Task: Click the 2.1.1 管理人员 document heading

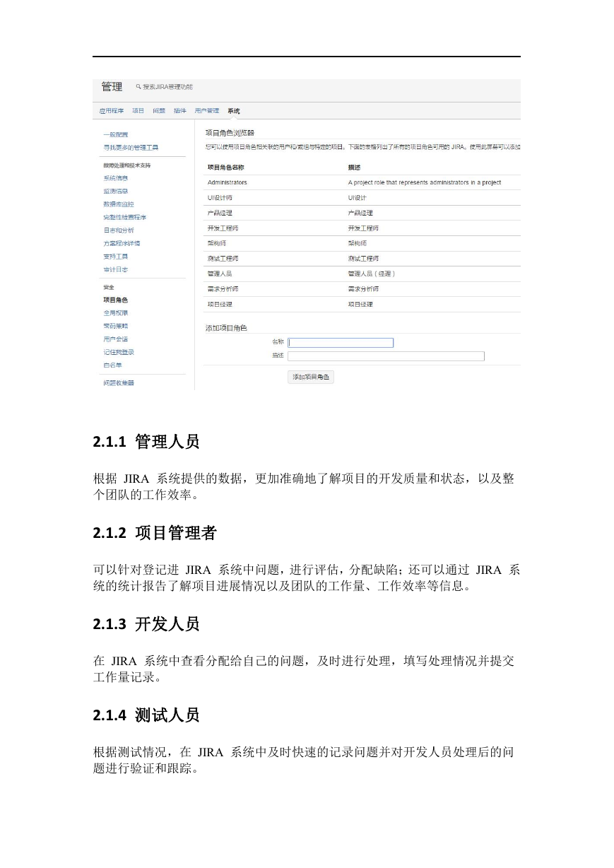Action: click(x=146, y=442)
